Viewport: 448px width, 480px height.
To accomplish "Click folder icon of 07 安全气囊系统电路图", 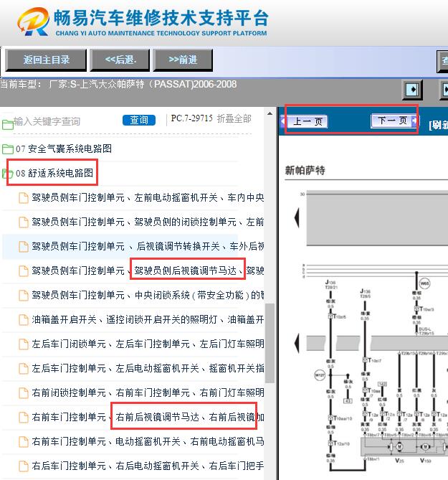I will point(8,149).
